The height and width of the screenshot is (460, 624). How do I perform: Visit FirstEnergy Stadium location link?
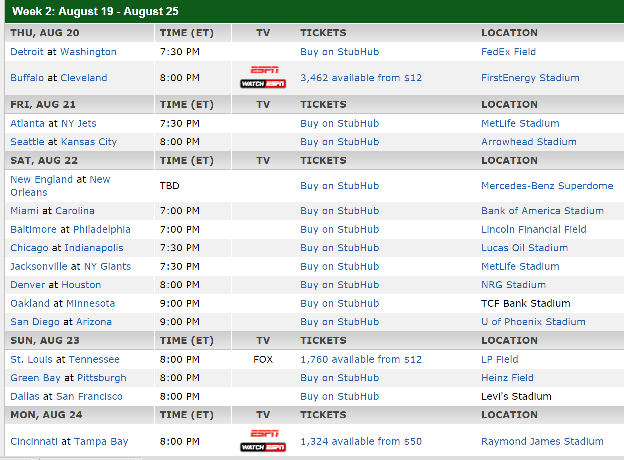point(531,77)
